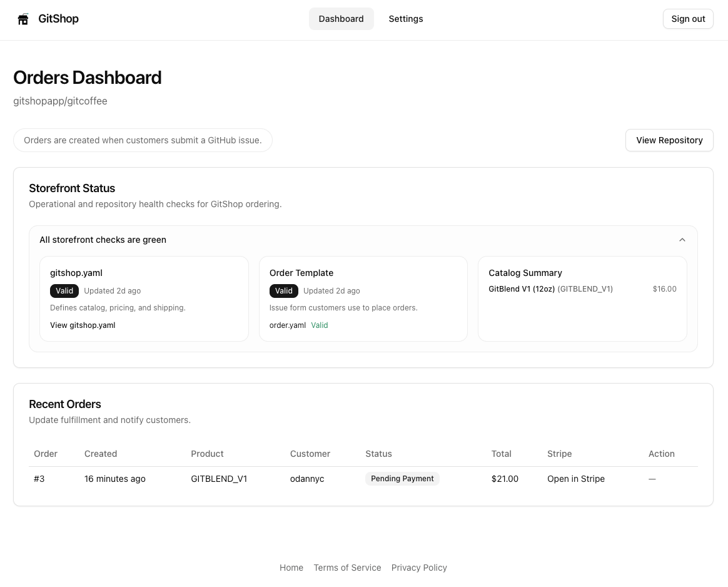This screenshot has height=587, width=728.
Task: Open the order.yaml template file
Action: tap(287, 325)
